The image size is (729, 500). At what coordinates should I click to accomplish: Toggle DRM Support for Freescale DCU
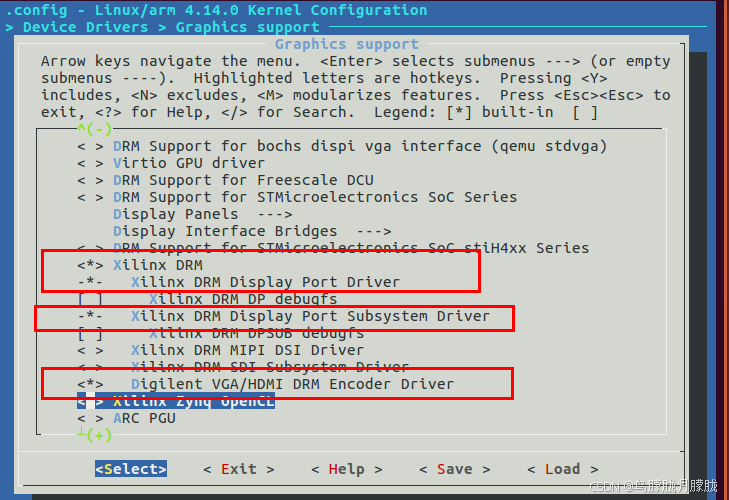pyautogui.click(x=225, y=180)
